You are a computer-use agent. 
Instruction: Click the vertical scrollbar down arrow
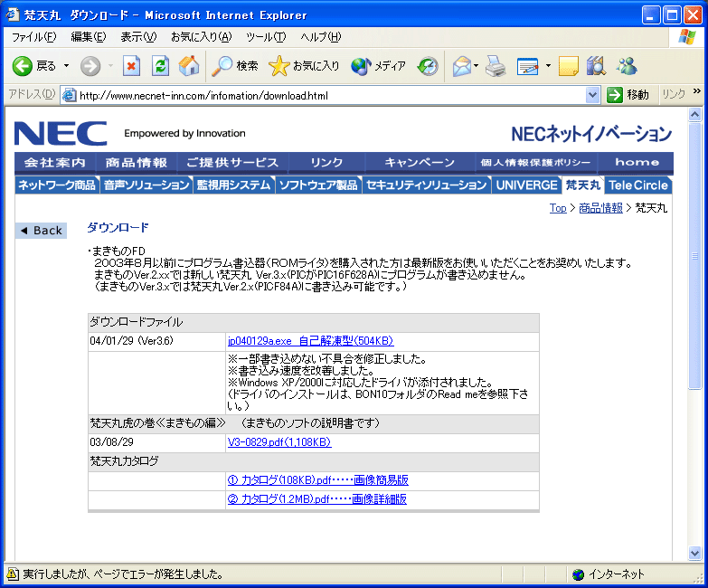click(694, 553)
